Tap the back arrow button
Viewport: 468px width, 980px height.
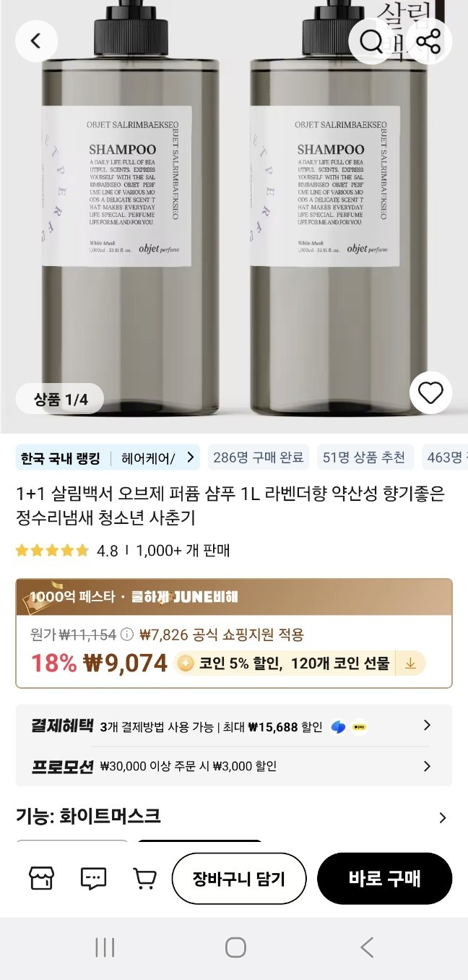(x=35, y=41)
